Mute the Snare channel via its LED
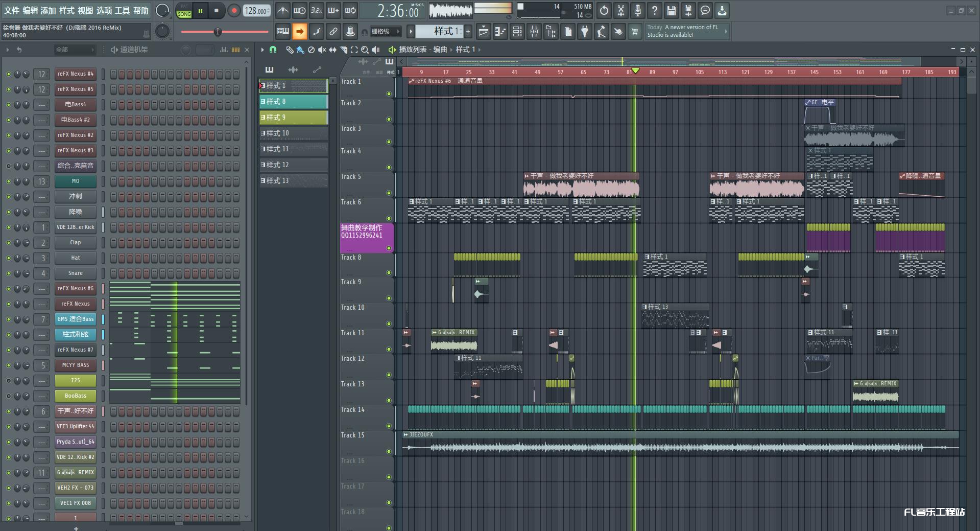Viewport: 980px width, 531px height. click(8, 273)
